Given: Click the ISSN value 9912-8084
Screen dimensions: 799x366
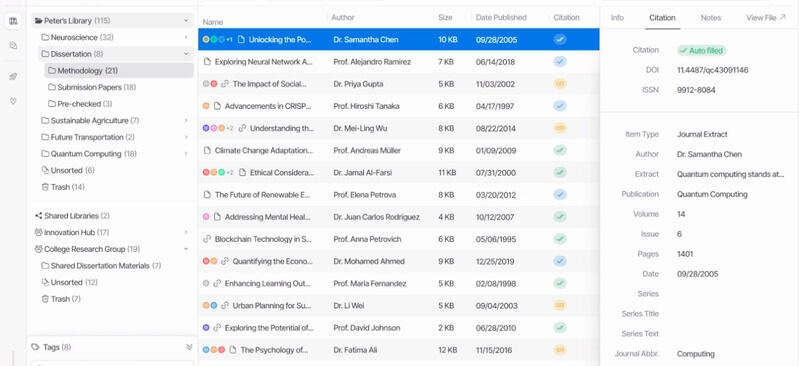Looking at the screenshot, I should click(696, 90).
